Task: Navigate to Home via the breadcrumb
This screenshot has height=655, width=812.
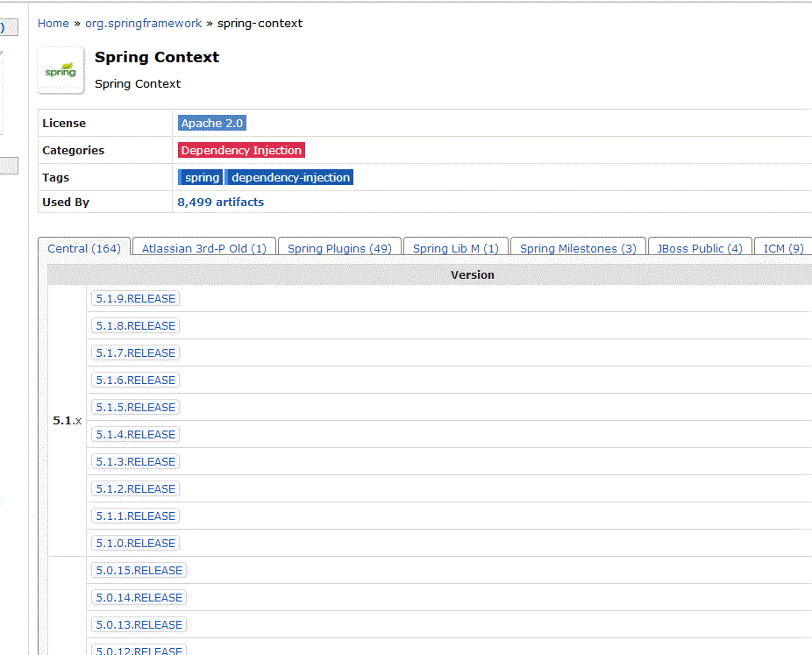Action: click(x=53, y=24)
